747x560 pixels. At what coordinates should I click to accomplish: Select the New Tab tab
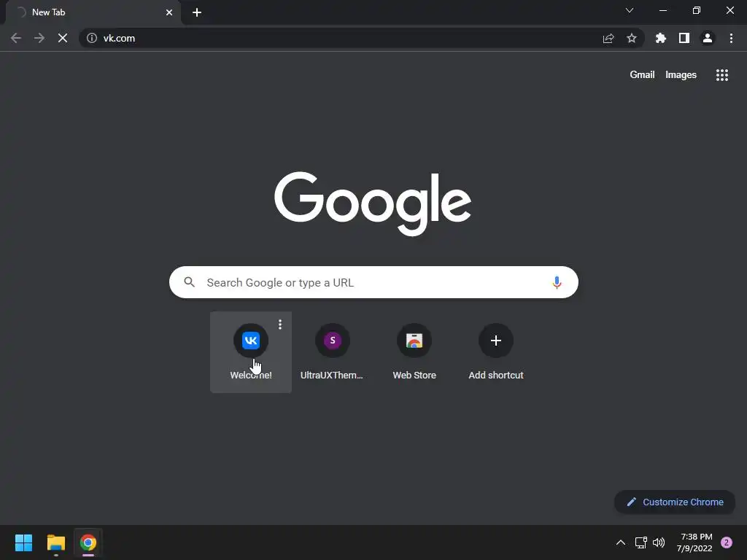pyautogui.click(x=93, y=12)
